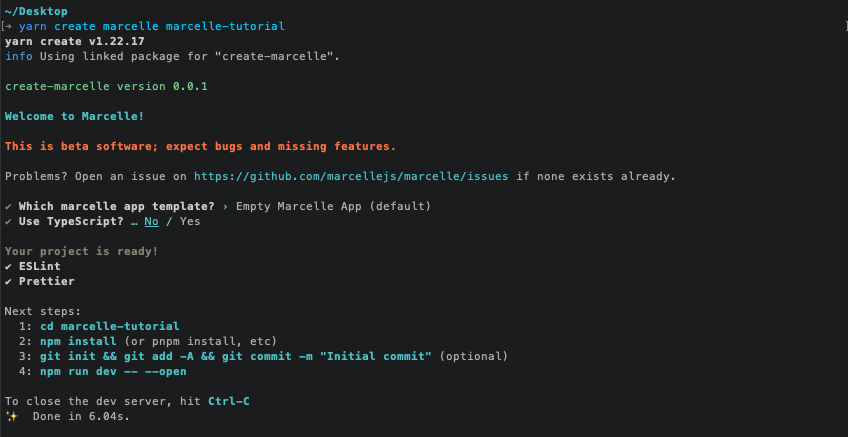Click "Empty Marcelle App (default)" answer
The height and width of the screenshot is (437, 848).
tap(334, 207)
